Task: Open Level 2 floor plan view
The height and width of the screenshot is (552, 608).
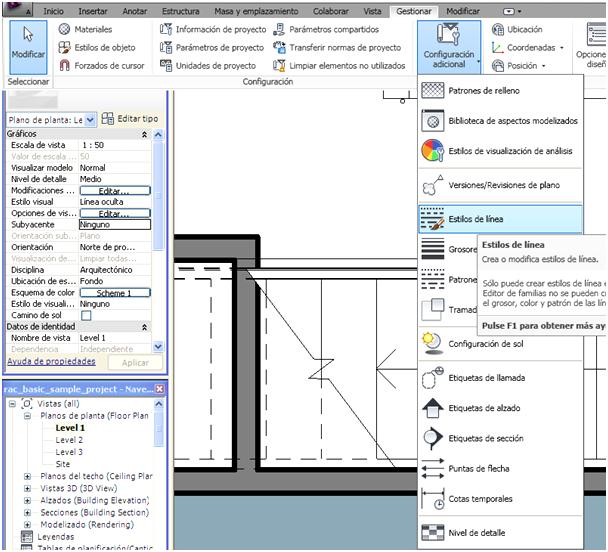Action: pos(69,440)
